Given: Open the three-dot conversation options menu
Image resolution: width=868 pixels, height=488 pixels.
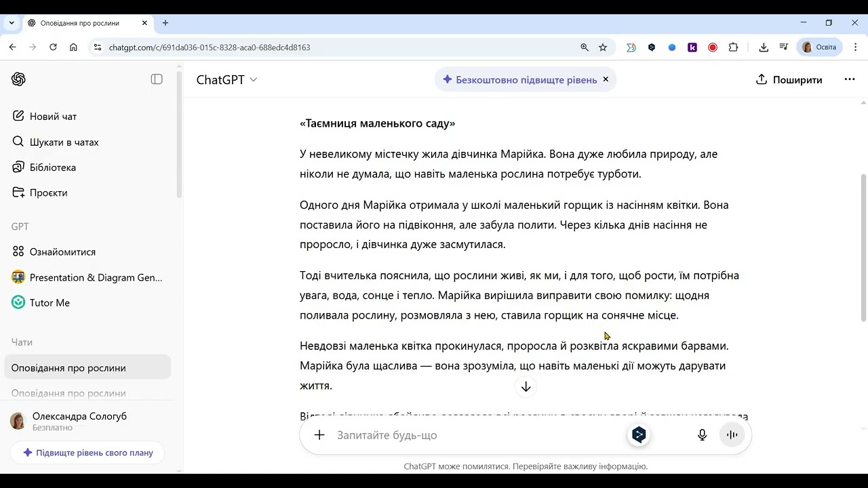Looking at the screenshot, I should coord(850,79).
